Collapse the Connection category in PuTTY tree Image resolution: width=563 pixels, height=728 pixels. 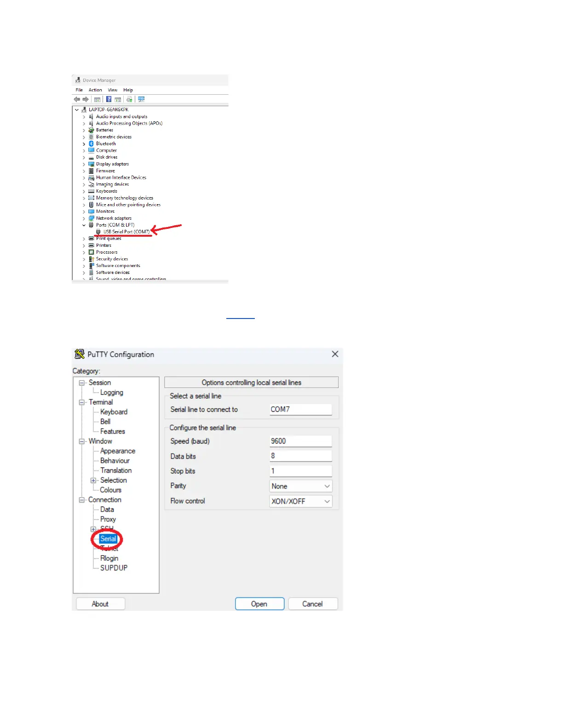81,500
